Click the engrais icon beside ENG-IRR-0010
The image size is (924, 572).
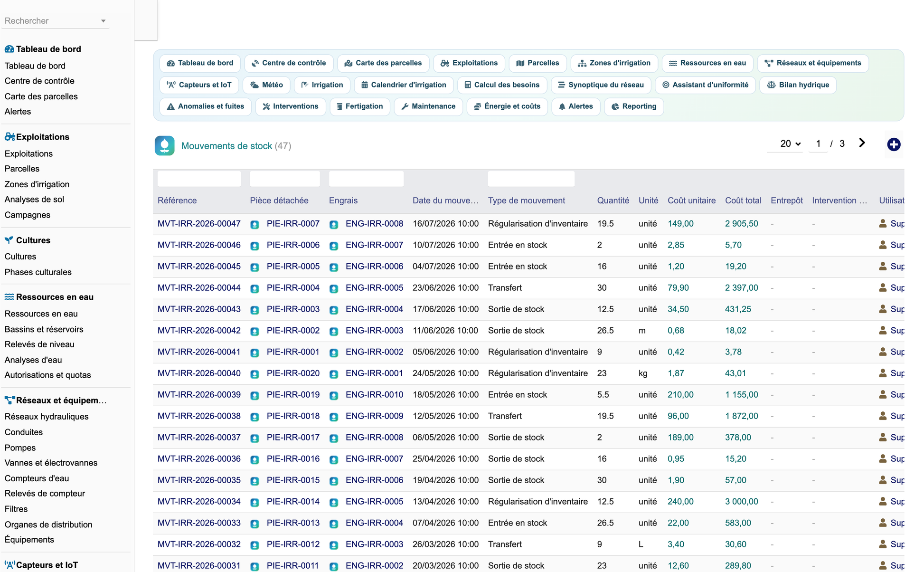(x=334, y=395)
